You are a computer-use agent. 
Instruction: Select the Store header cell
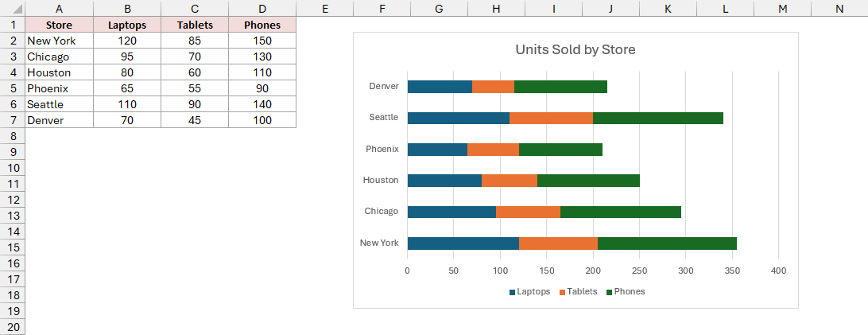[60, 25]
